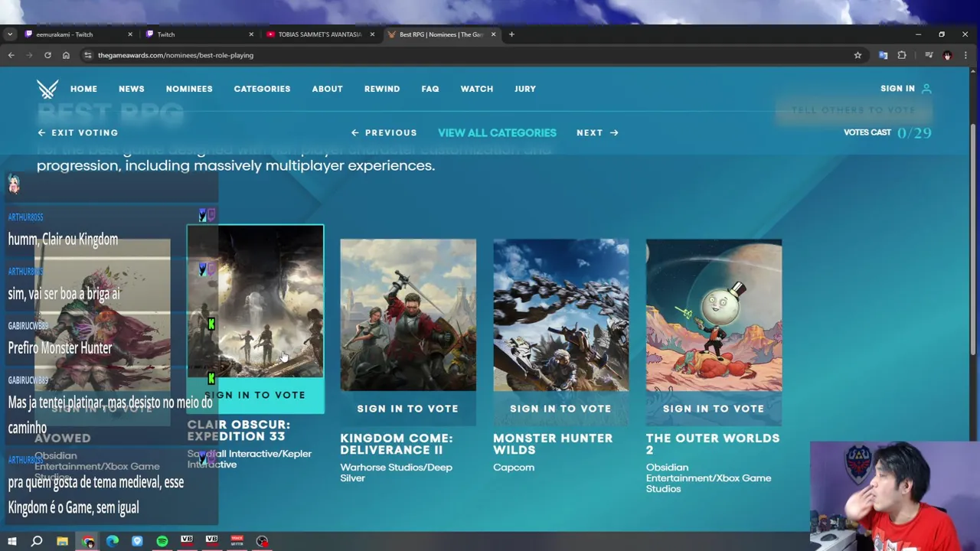980x551 pixels.
Task: Open Spotify from the taskbar
Action: tap(162, 542)
